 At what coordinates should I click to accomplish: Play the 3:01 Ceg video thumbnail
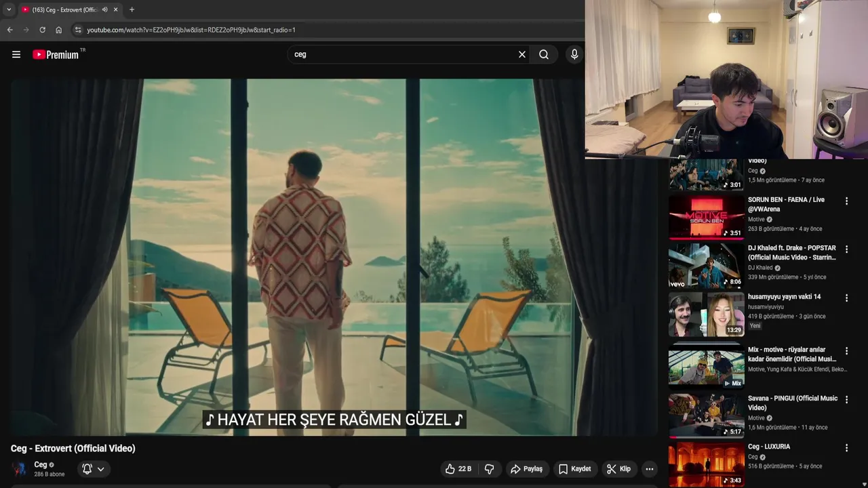[x=706, y=175]
